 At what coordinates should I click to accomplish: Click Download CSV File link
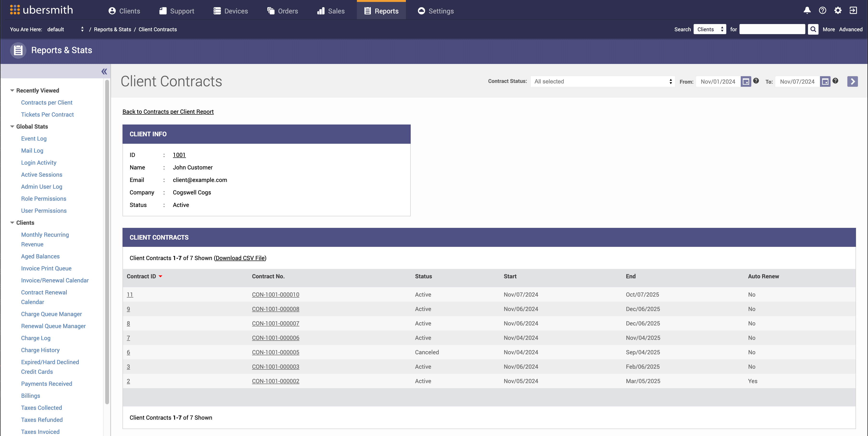(240, 258)
